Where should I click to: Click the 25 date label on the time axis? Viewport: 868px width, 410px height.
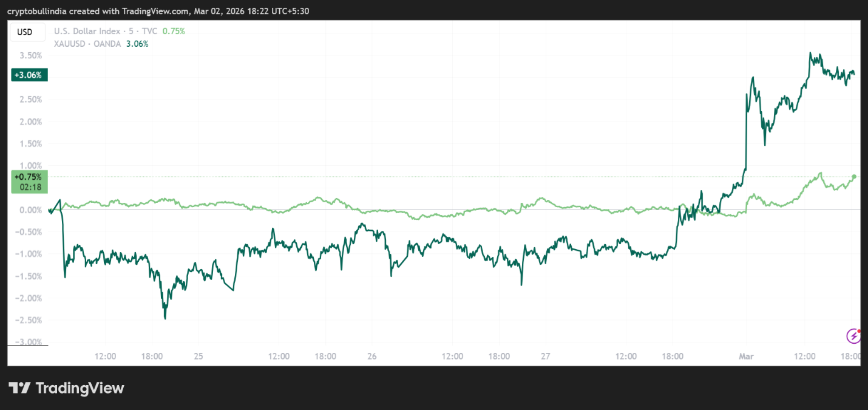pos(198,356)
